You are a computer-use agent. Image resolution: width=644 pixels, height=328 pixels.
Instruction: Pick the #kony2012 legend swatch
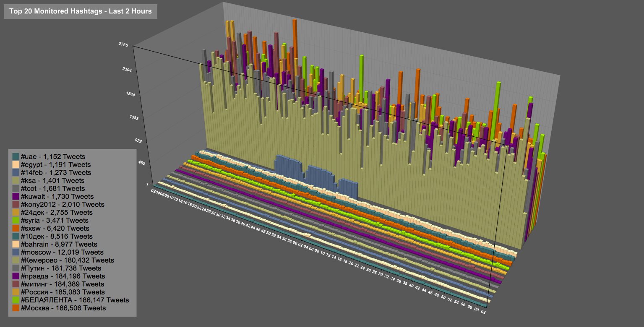point(16,204)
